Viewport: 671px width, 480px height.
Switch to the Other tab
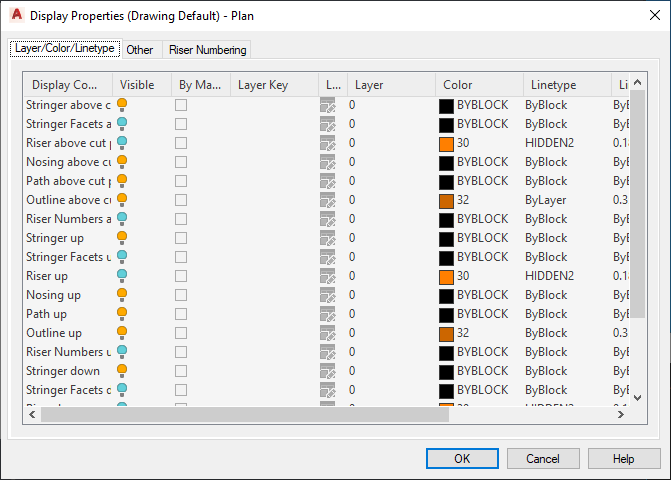click(140, 50)
